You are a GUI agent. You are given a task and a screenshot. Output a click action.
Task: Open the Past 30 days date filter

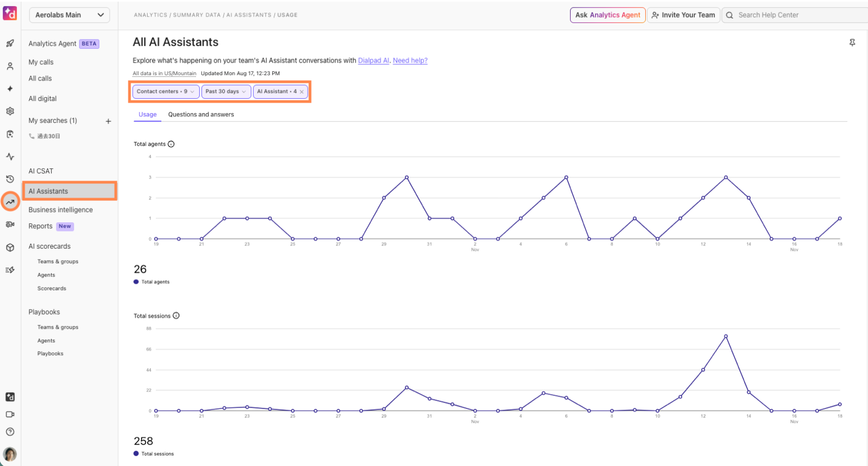pos(226,92)
